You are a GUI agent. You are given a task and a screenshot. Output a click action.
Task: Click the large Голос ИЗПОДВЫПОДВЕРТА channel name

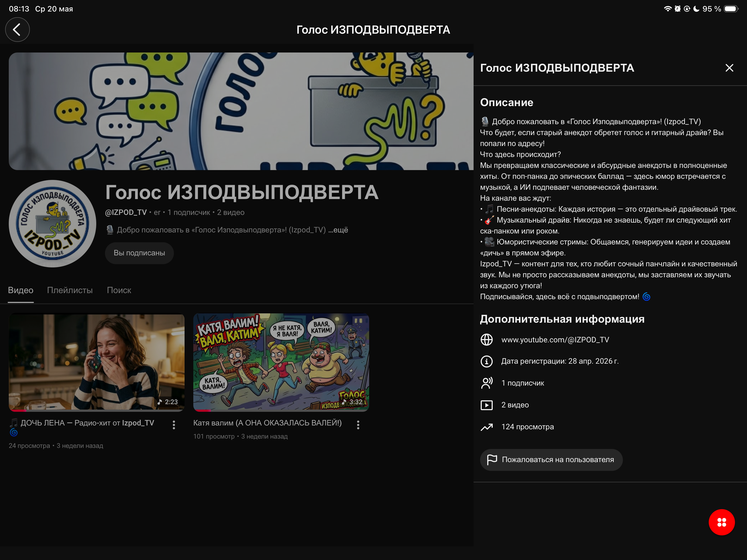coord(242,192)
